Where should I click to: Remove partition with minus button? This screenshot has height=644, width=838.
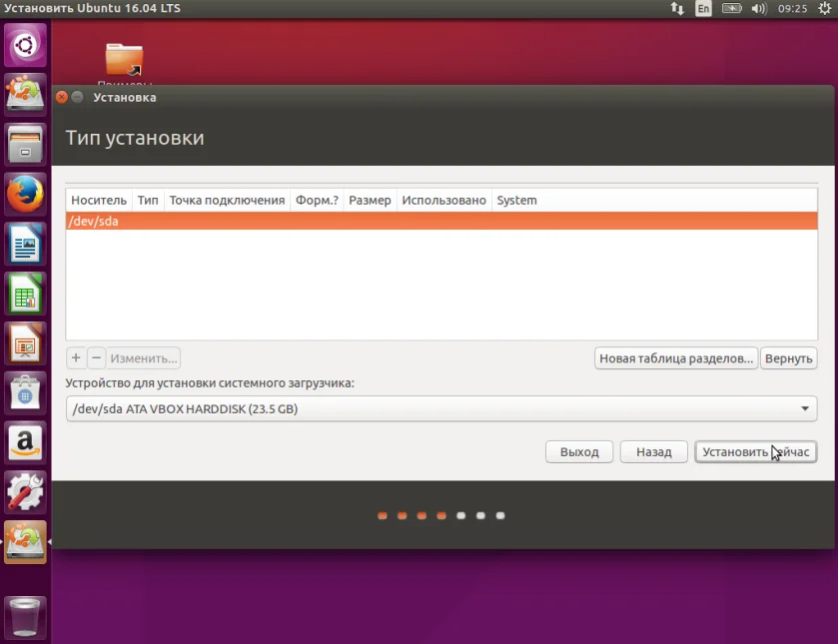click(x=96, y=358)
